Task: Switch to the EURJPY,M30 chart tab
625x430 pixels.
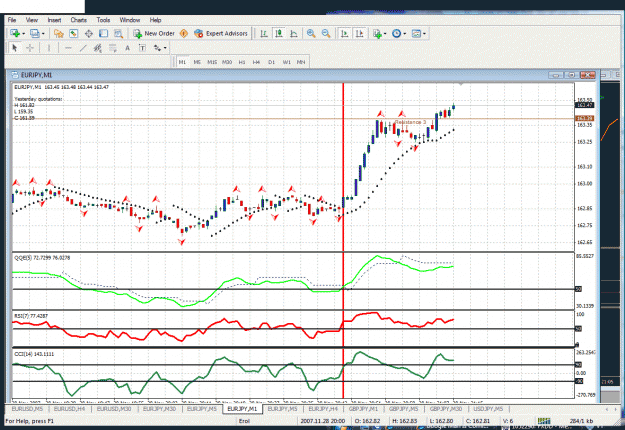Action: pyautogui.click(x=159, y=409)
